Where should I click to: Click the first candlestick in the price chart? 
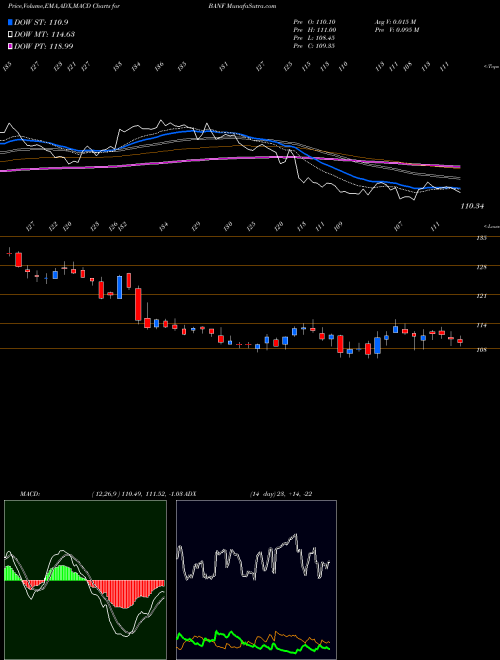click(x=9, y=253)
